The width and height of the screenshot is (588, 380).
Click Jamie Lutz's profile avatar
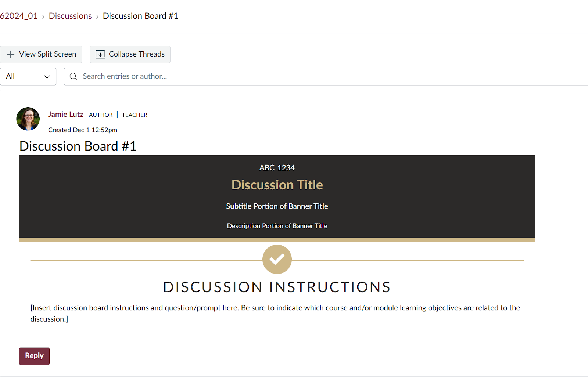click(x=28, y=119)
